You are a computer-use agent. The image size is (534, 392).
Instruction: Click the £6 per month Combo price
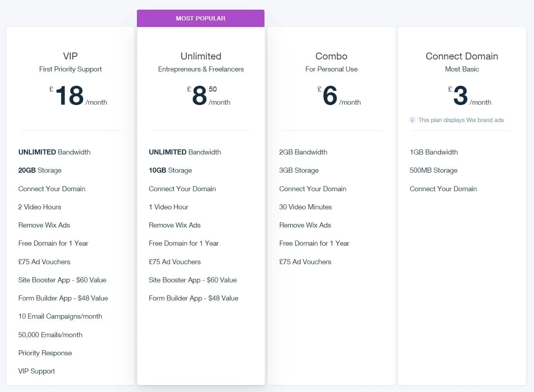point(339,95)
